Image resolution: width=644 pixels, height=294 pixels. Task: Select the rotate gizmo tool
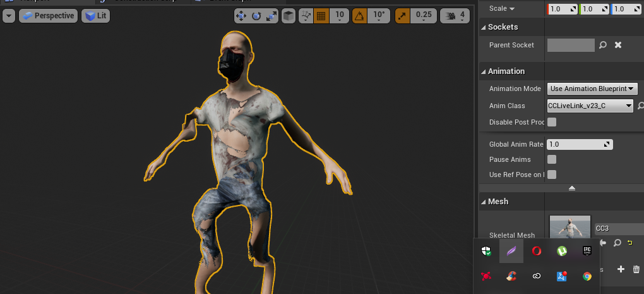pos(256,16)
